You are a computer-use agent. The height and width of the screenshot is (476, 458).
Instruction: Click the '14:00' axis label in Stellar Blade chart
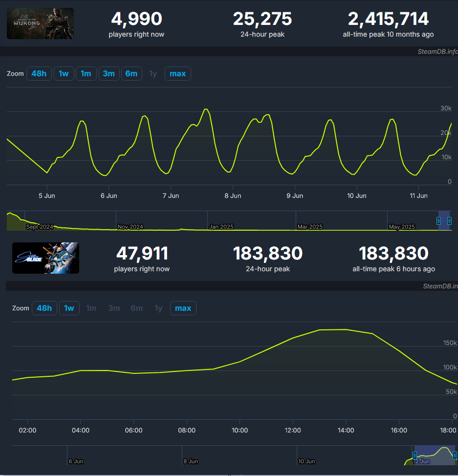tap(346, 431)
